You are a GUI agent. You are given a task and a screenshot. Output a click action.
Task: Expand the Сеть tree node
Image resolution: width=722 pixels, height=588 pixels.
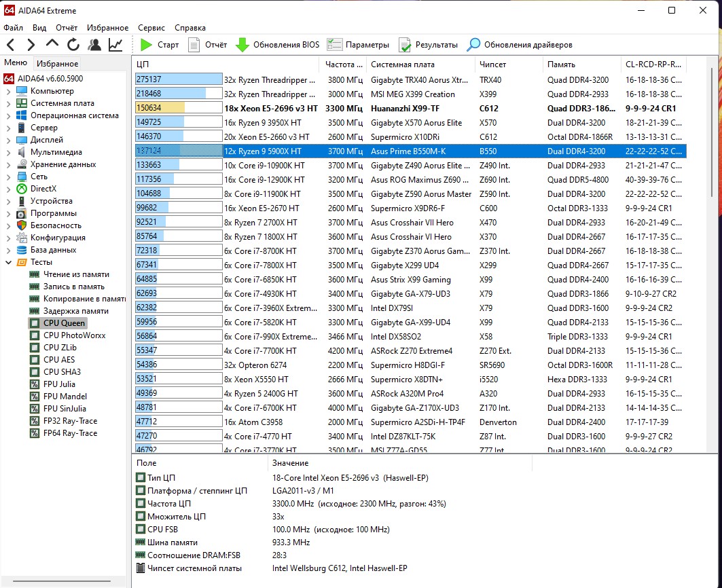(x=8, y=177)
